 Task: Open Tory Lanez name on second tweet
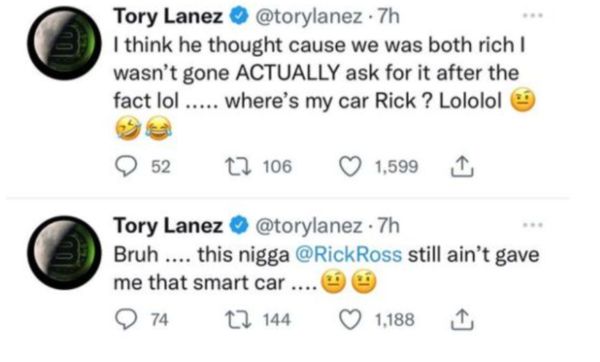tap(168, 225)
